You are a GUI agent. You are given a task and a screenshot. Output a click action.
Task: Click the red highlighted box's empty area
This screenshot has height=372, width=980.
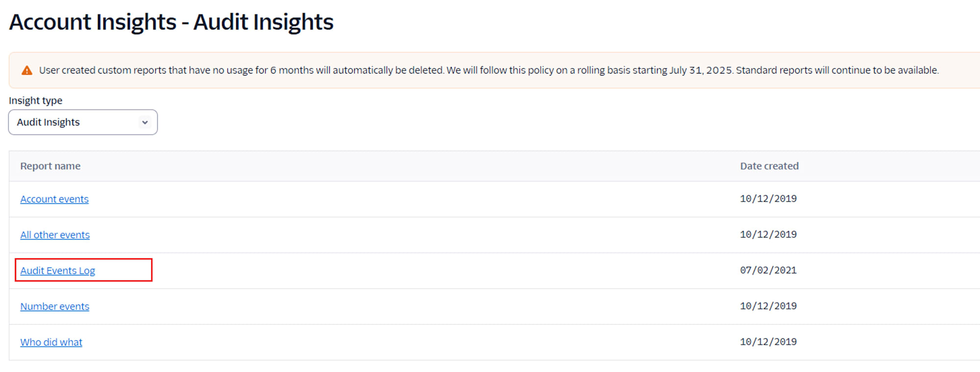click(x=123, y=270)
